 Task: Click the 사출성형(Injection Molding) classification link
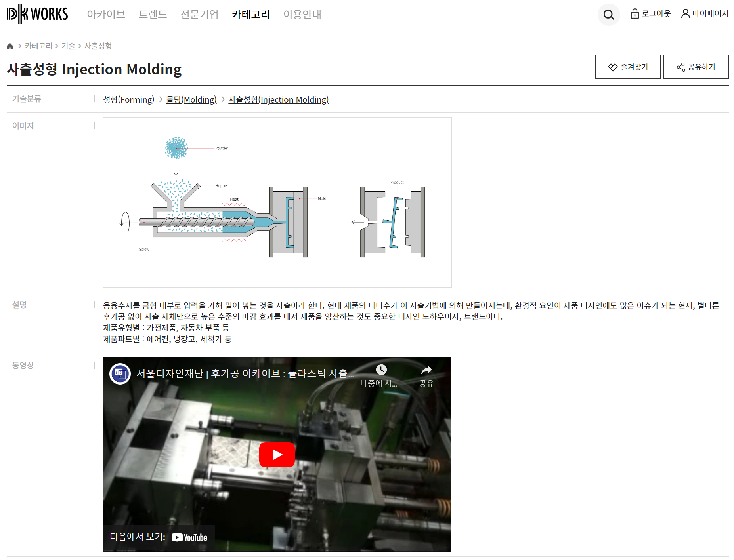pos(278,99)
